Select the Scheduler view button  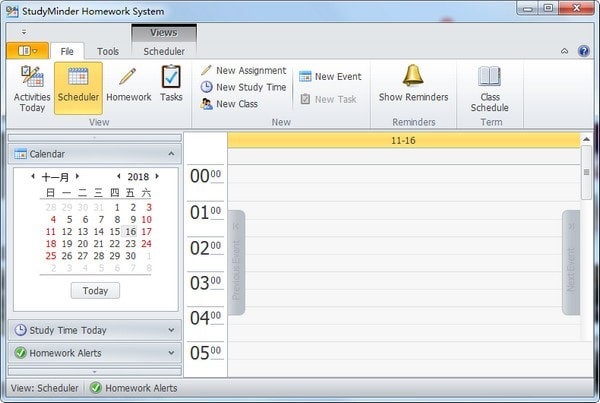(x=78, y=88)
